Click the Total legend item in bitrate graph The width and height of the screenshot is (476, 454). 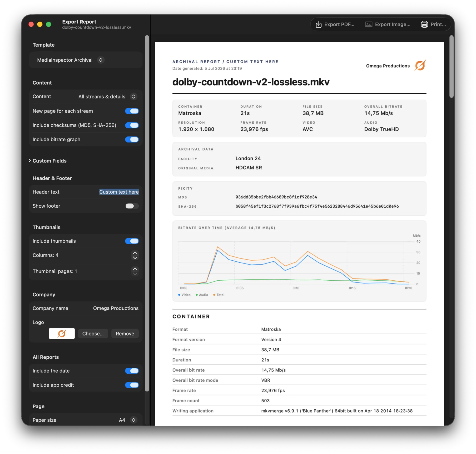point(218,295)
